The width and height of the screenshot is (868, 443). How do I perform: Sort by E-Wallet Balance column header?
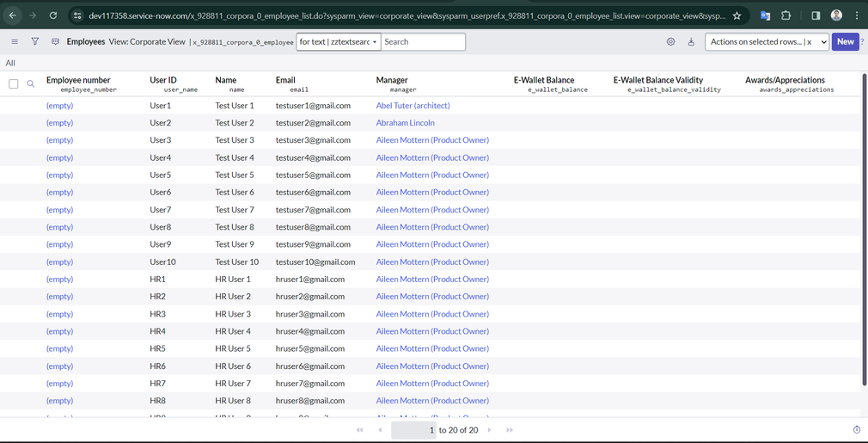pos(544,80)
